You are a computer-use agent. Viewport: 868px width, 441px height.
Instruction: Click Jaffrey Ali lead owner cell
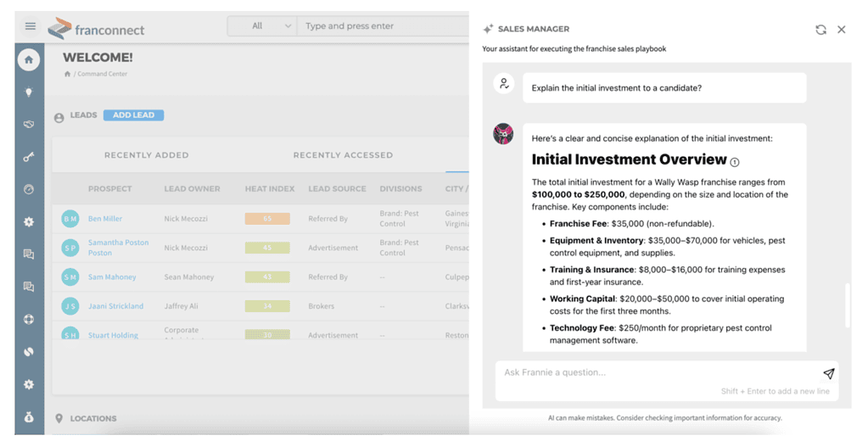point(181,306)
